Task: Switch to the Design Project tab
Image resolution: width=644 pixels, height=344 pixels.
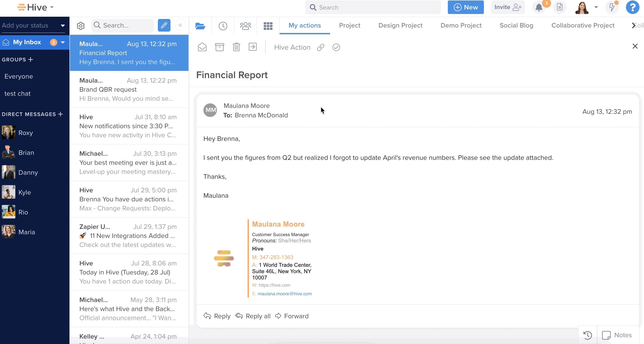Action: 400,26
